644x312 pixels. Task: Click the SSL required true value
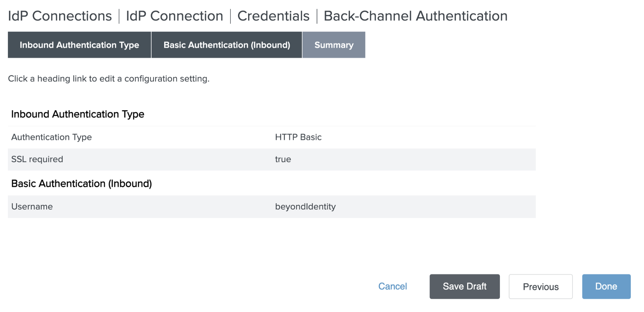pyautogui.click(x=283, y=159)
